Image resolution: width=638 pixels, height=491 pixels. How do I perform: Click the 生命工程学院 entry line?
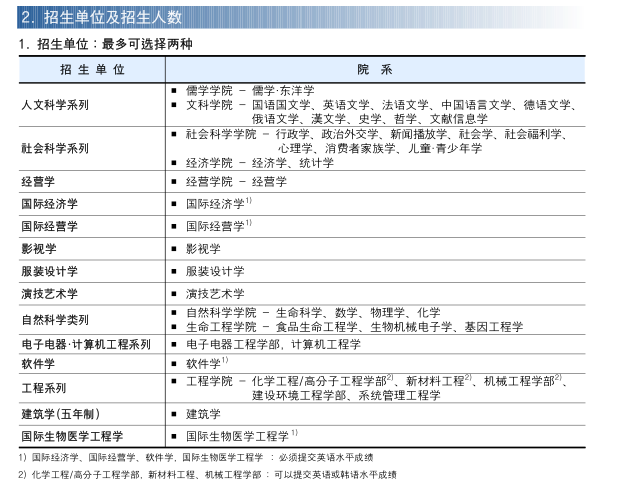coord(354,327)
